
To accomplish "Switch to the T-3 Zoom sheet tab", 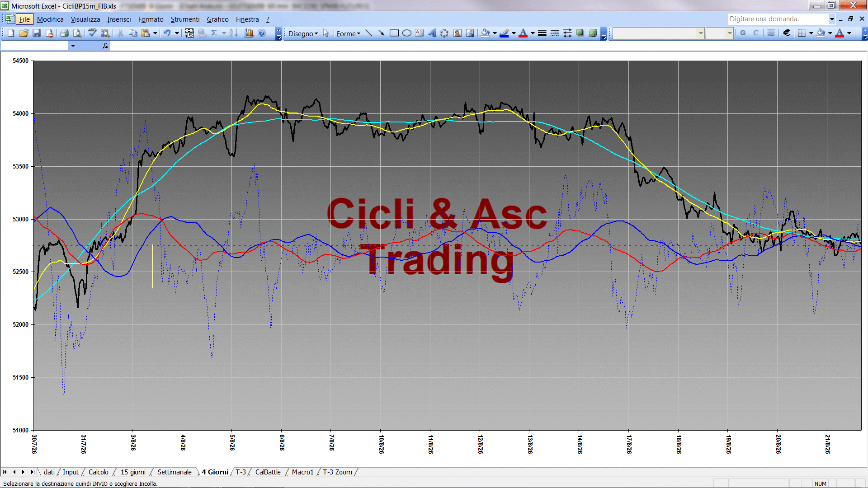I will click(x=337, y=472).
